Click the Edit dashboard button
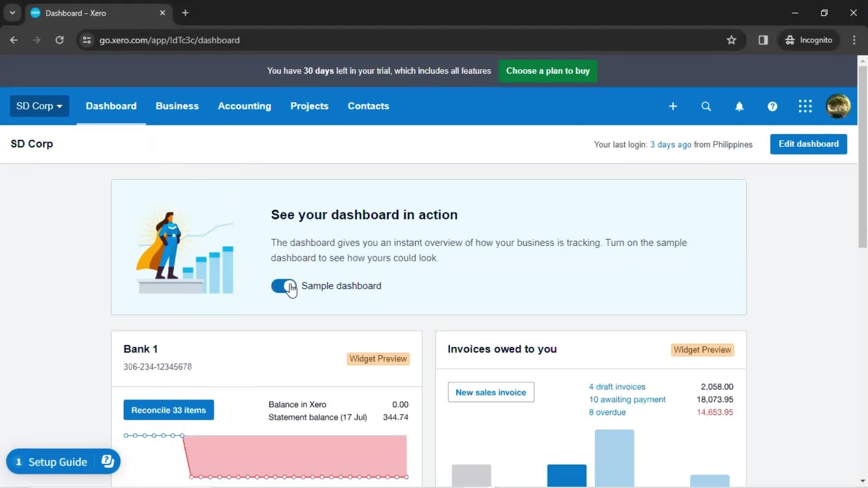 tap(808, 144)
